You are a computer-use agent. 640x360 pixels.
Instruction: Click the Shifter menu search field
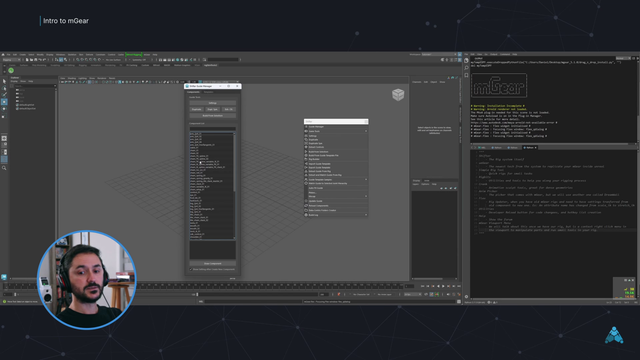point(336,121)
